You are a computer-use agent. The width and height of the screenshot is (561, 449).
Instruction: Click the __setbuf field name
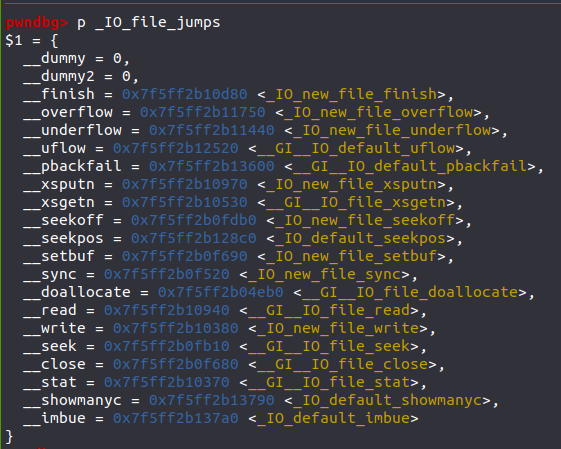[59, 256]
